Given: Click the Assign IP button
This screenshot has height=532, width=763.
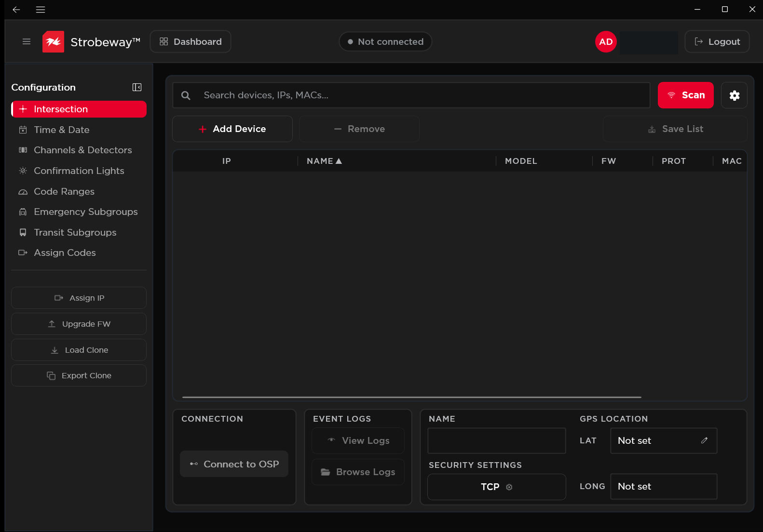Looking at the screenshot, I should [x=79, y=298].
